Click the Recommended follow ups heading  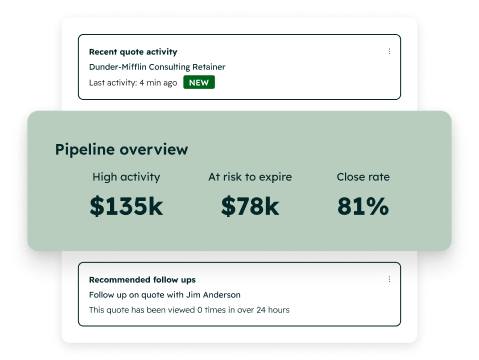point(142,280)
